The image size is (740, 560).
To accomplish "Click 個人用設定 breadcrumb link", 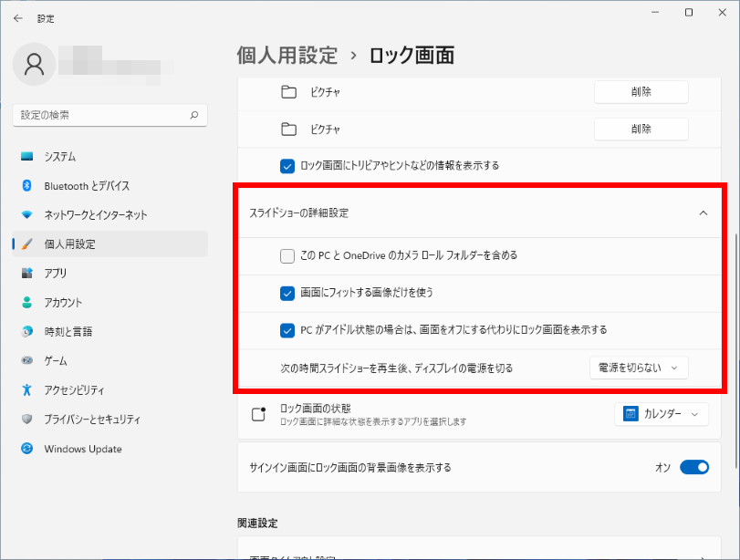I will pos(287,56).
